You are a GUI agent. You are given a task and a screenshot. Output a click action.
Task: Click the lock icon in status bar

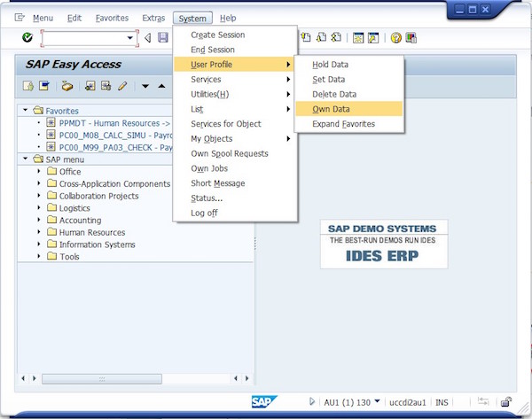pyautogui.click(x=505, y=401)
